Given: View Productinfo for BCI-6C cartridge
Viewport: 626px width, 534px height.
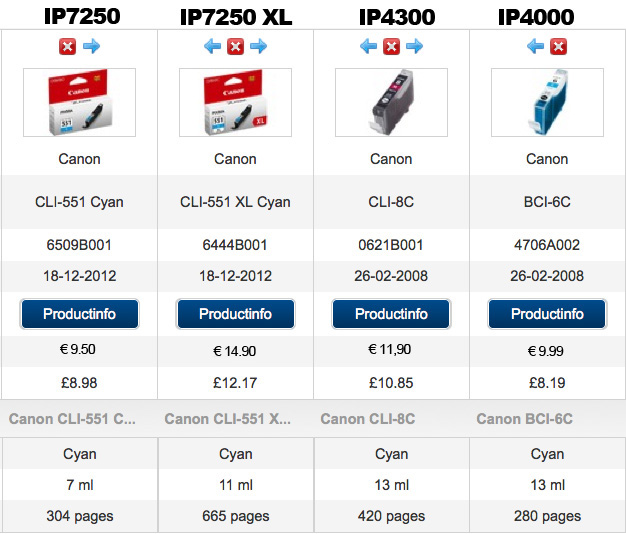Looking at the screenshot, I should coord(547,314).
